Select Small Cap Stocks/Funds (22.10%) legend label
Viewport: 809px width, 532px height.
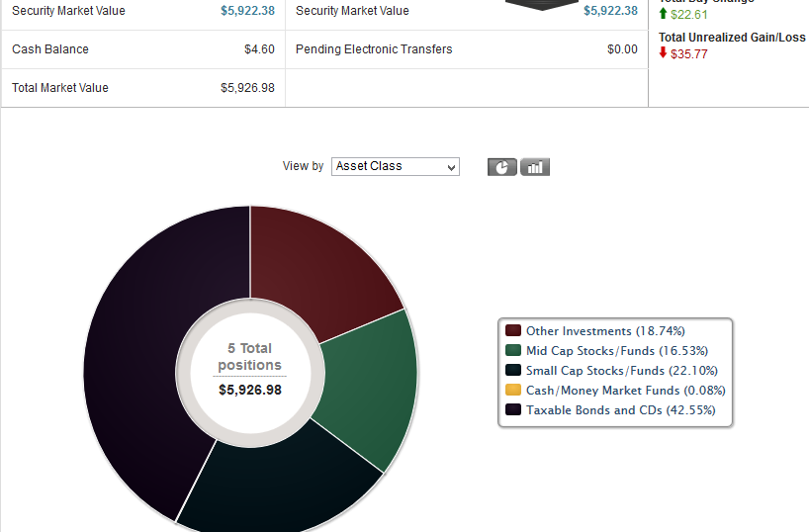(622, 371)
